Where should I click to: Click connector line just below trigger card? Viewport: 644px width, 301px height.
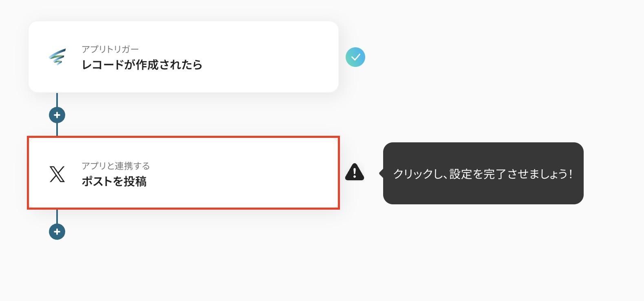57,99
